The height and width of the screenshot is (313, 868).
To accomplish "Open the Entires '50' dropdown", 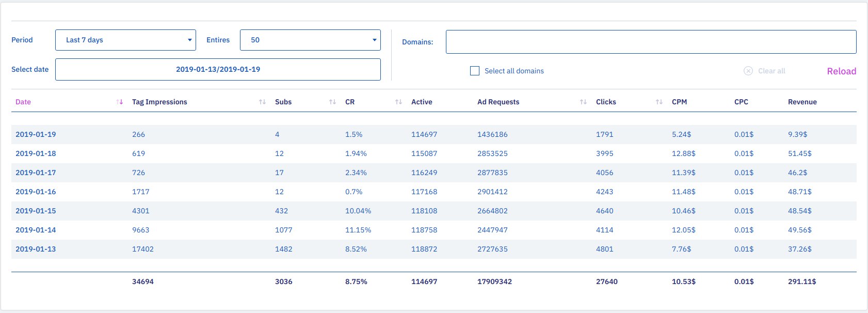I will point(310,40).
